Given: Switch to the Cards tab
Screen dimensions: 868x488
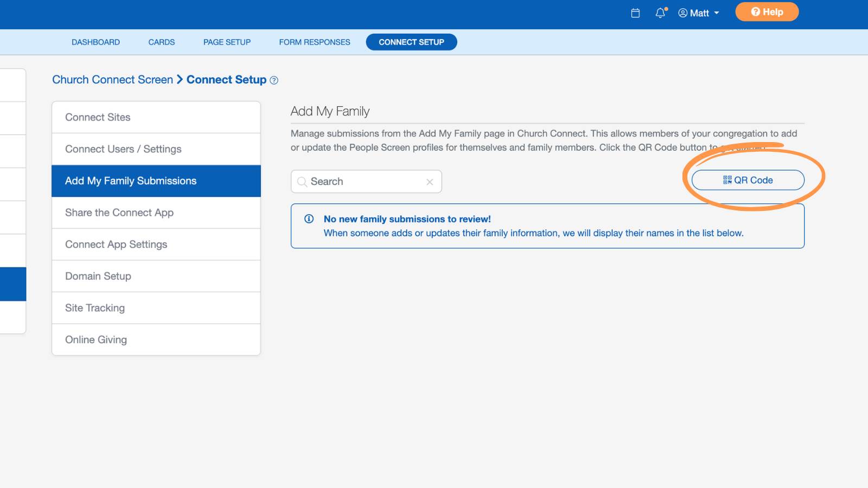Looking at the screenshot, I should [162, 42].
